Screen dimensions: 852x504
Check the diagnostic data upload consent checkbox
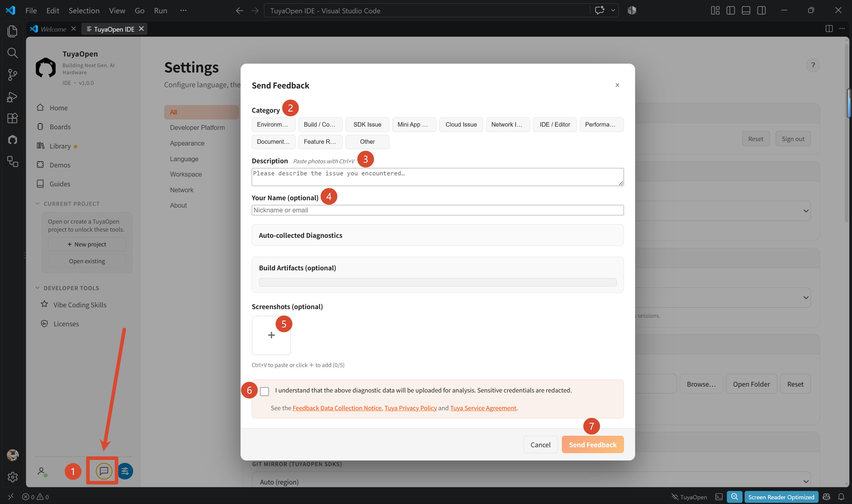[264, 391]
